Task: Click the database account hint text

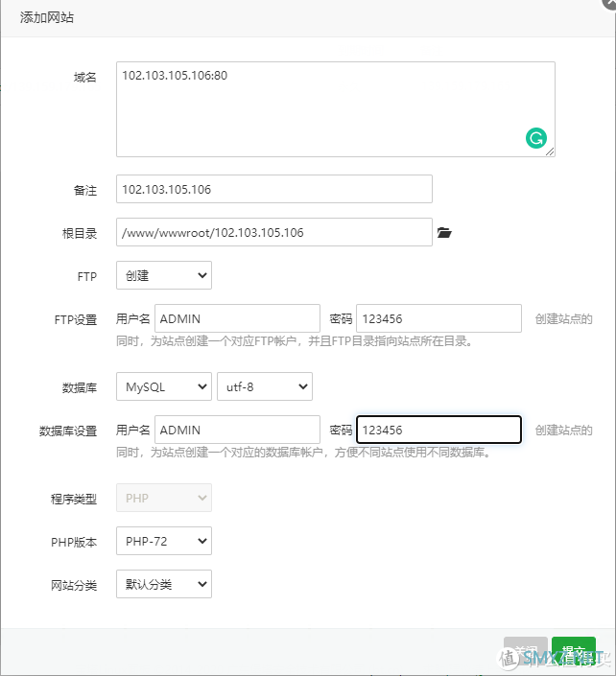Action: coord(304,453)
